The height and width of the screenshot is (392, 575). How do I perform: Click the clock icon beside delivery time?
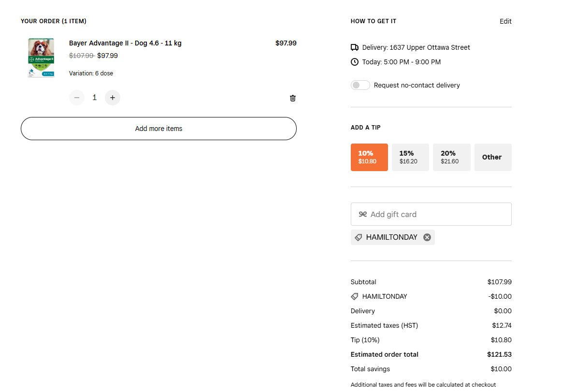(x=355, y=62)
